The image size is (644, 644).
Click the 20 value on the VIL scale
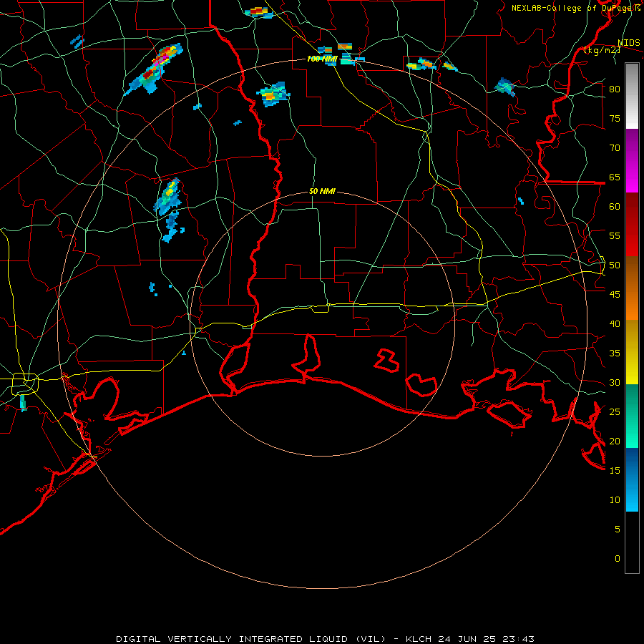615,441
